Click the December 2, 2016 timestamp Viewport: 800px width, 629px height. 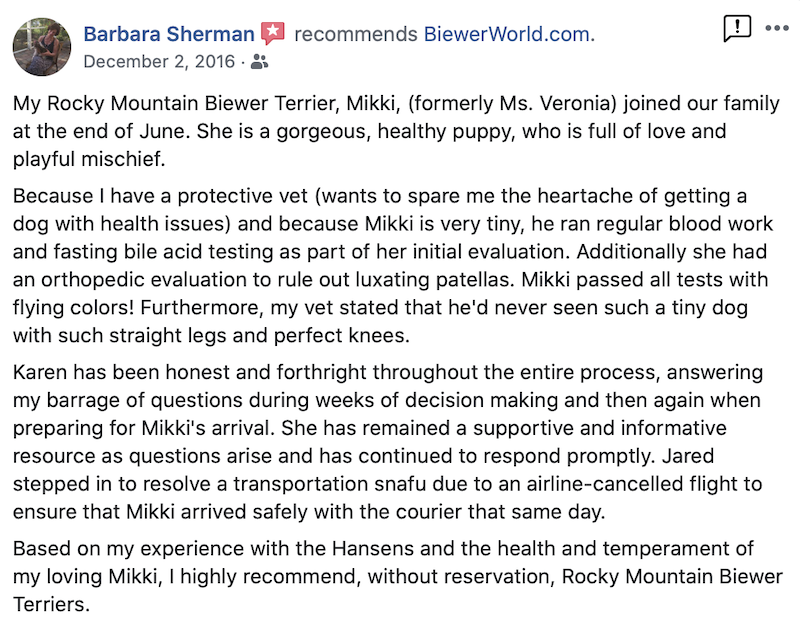[x=158, y=62]
